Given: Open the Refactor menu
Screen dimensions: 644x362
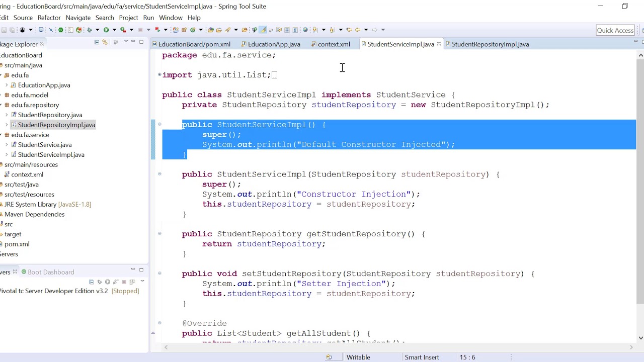Looking at the screenshot, I should (49, 18).
